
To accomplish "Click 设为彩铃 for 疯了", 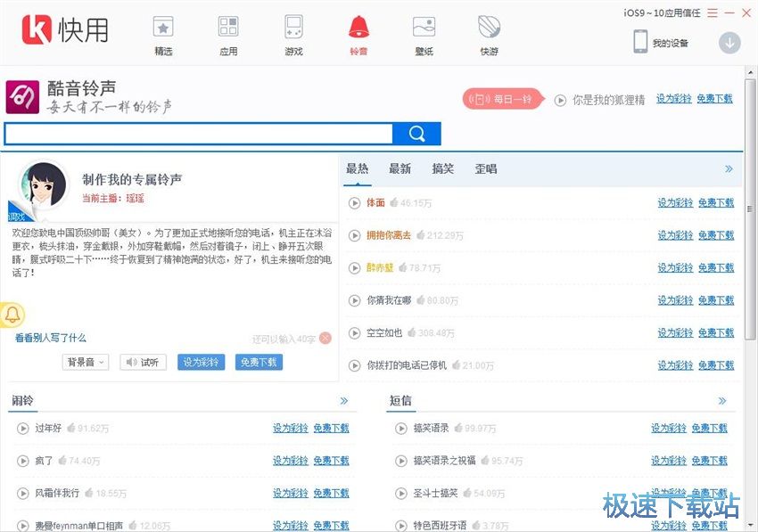I will 291,461.
